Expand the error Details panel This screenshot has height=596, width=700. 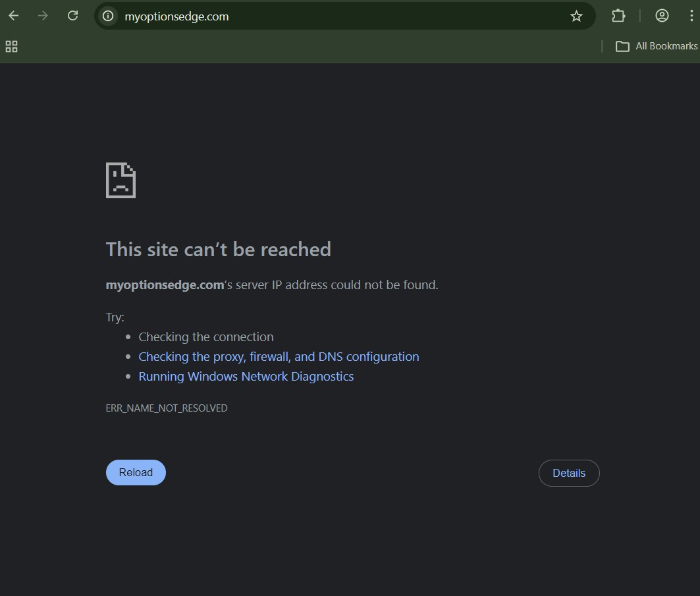[569, 473]
